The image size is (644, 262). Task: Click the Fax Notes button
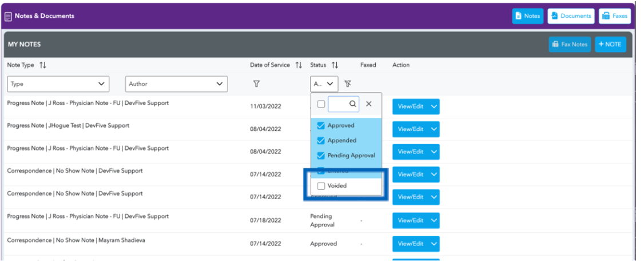pyautogui.click(x=570, y=45)
